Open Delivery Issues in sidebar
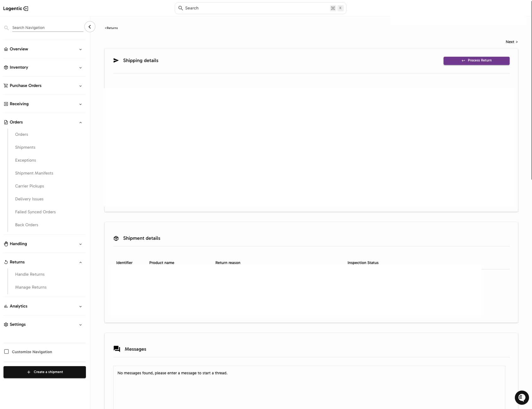 click(x=29, y=199)
